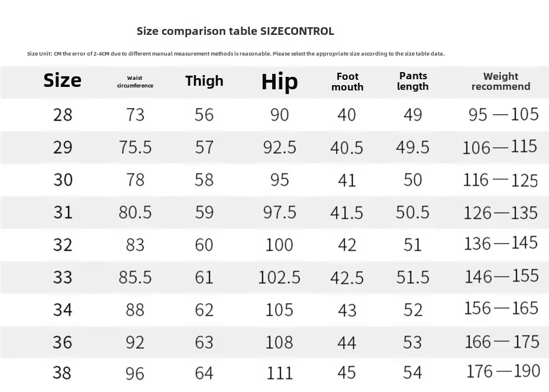Viewport: 549px width, 392px height.
Task: Click hip value 102.5 for size 33
Action: click(x=279, y=276)
